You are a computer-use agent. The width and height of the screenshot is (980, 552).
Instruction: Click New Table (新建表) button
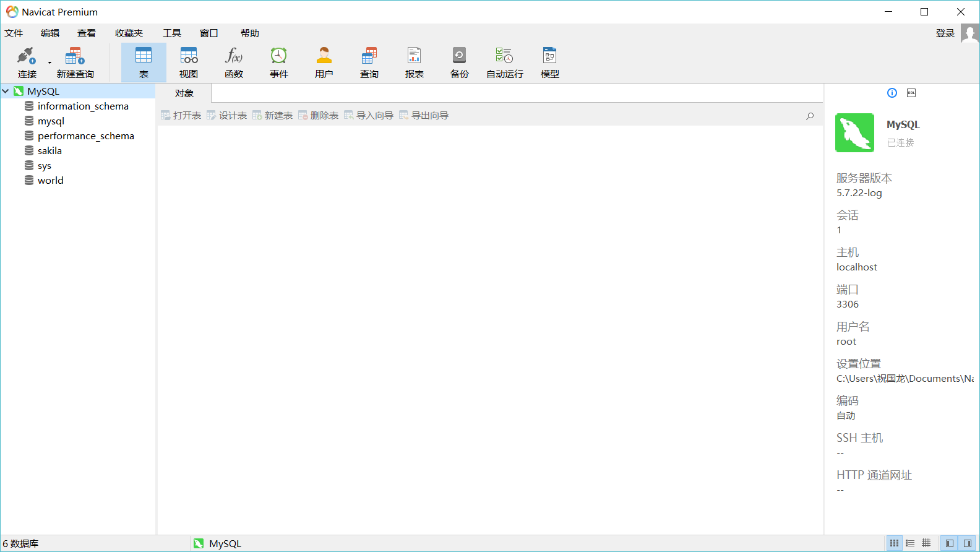click(x=273, y=115)
